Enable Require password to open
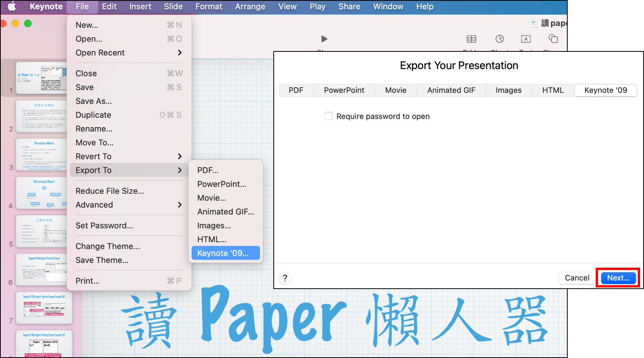The image size is (644, 358). click(x=329, y=116)
